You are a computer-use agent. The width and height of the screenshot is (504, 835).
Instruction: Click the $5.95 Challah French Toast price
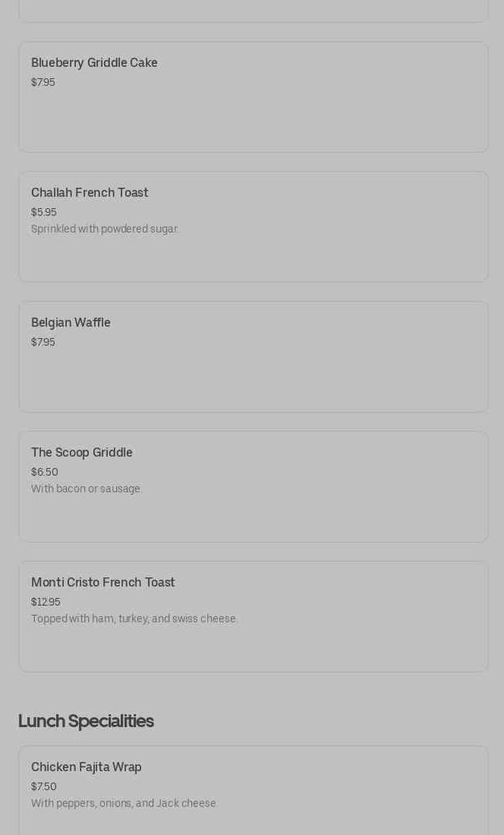tap(44, 212)
